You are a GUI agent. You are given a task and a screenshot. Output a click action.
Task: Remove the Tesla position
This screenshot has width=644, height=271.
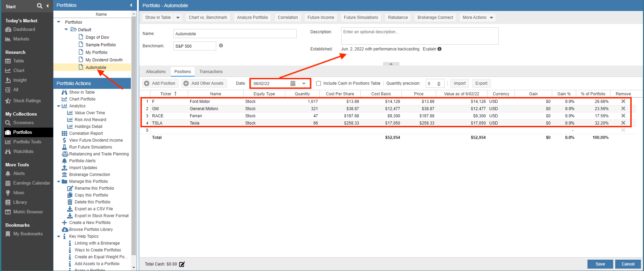pyautogui.click(x=623, y=123)
